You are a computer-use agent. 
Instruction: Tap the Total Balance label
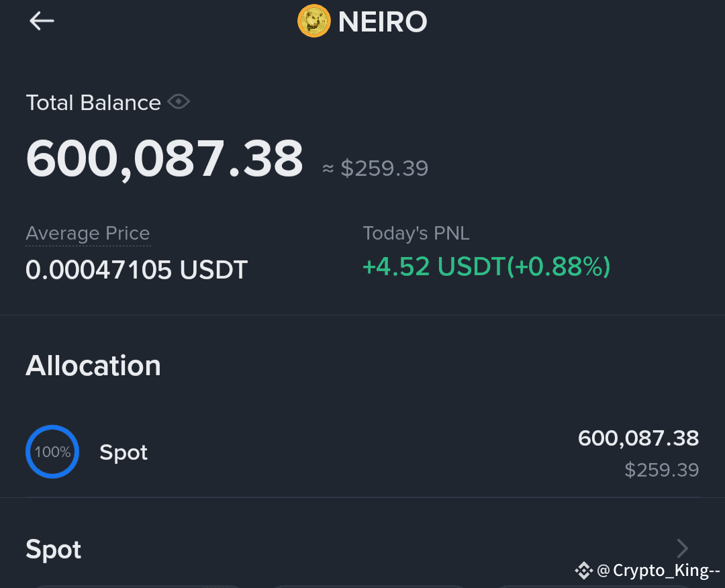93,103
